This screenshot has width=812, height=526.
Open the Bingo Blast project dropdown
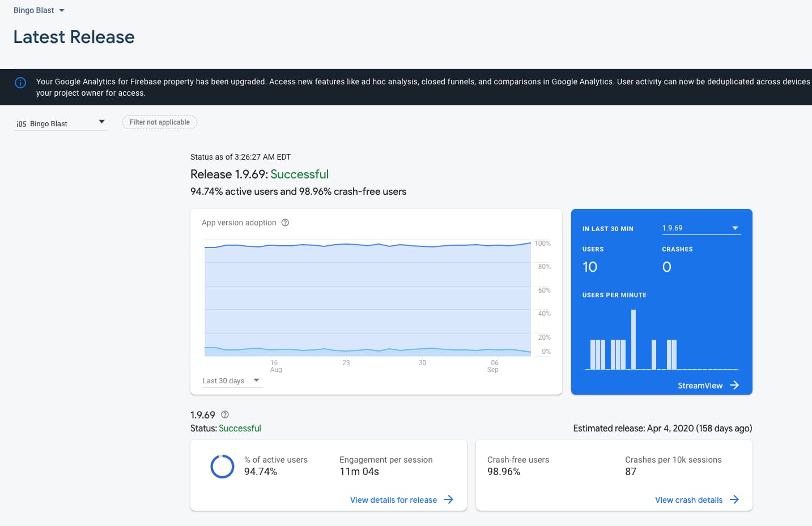click(39, 10)
